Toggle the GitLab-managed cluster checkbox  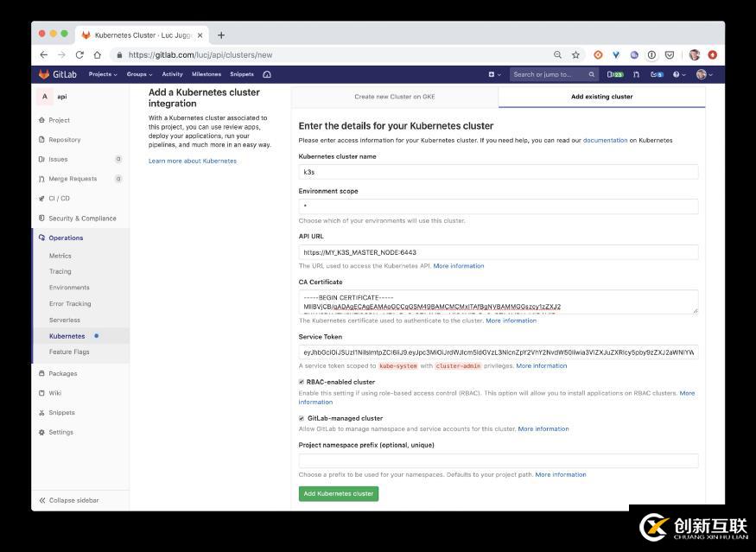(302, 418)
